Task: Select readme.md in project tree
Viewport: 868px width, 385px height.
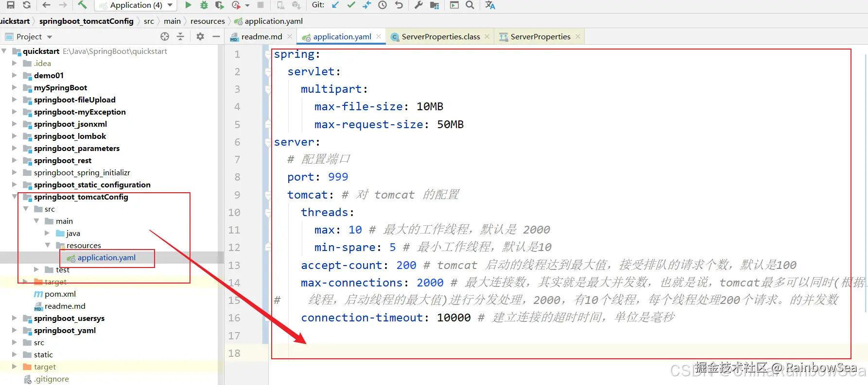Action: tap(65, 306)
